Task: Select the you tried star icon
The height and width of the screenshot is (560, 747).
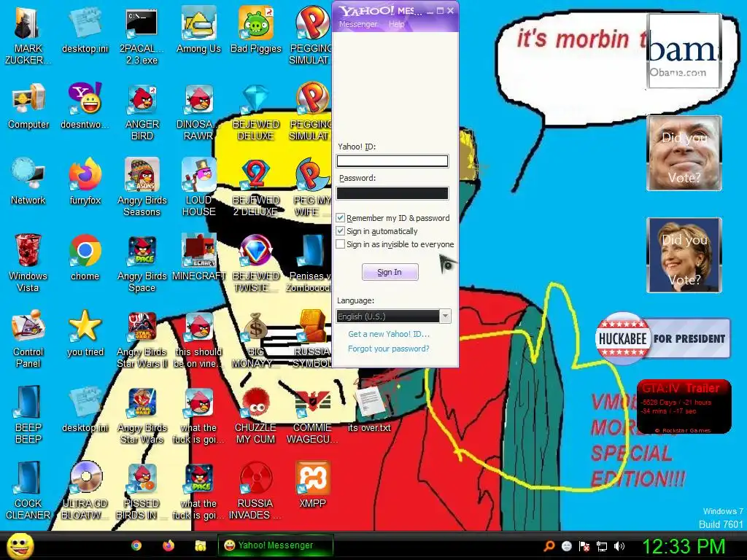Action: [85, 333]
